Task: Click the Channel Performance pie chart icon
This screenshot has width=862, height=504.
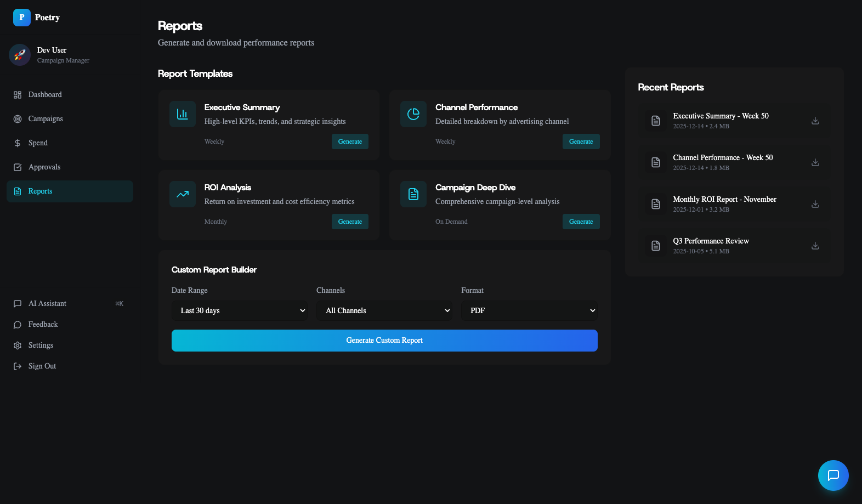Action: [413, 114]
